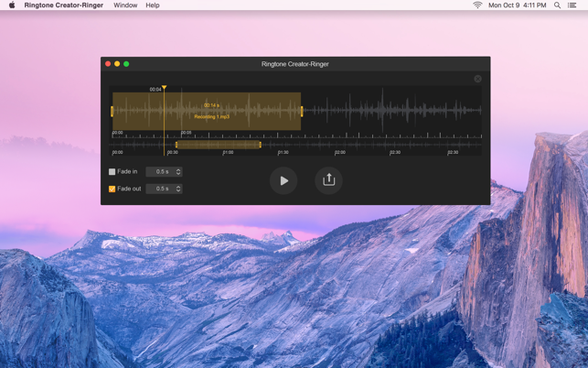Click the Play button
The image size is (588, 368).
click(x=283, y=180)
